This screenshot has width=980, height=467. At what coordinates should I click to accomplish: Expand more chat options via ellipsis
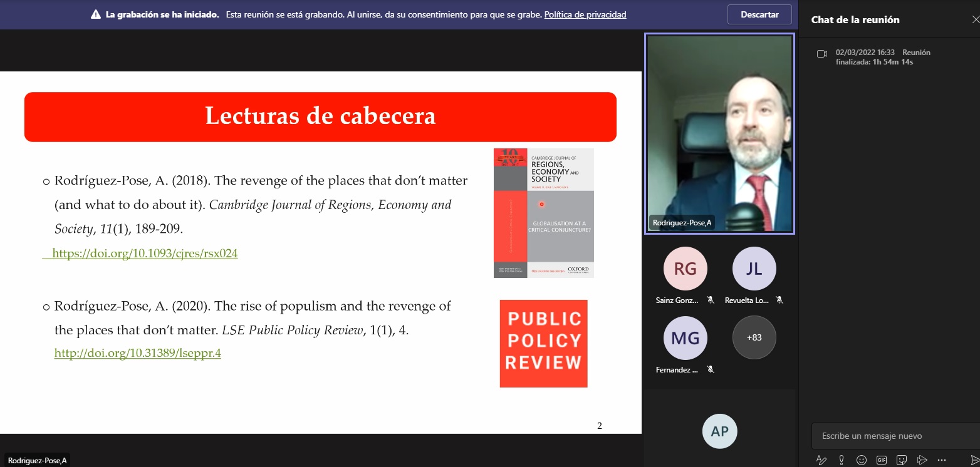(x=942, y=460)
